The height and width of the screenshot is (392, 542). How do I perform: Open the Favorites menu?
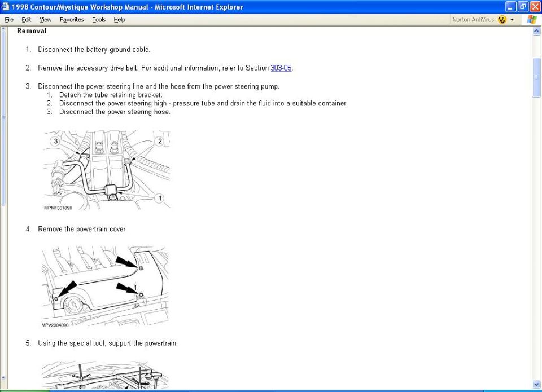(x=72, y=20)
